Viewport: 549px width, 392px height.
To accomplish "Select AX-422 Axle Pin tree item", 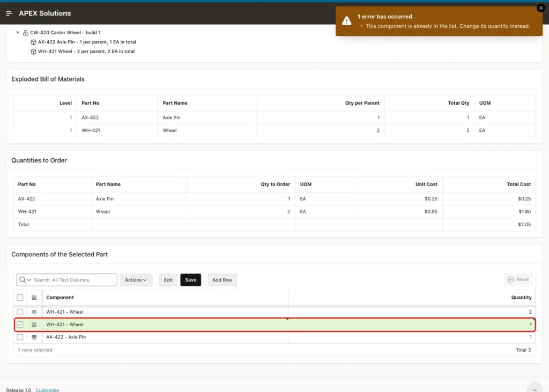I will (87, 42).
